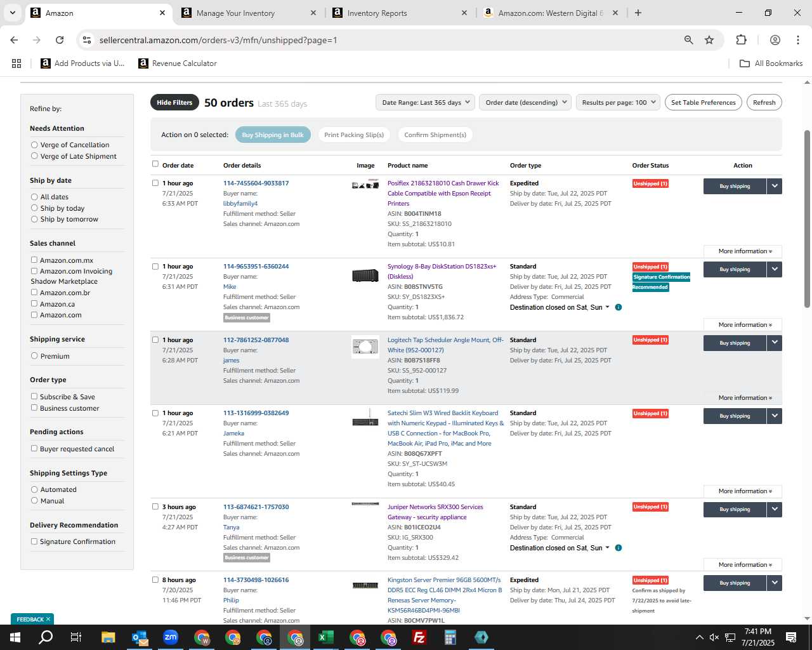Open the Revenue Calculator bookmark
This screenshot has height=650, width=812.
[178, 63]
